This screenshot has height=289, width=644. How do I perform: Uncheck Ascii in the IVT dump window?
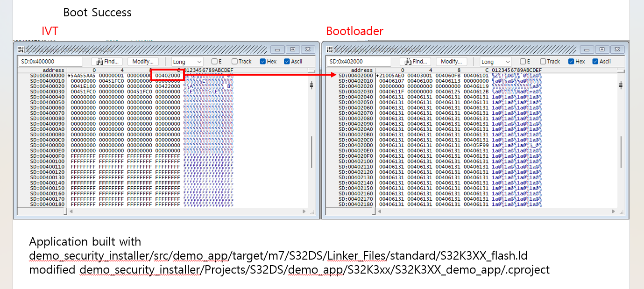coord(287,62)
